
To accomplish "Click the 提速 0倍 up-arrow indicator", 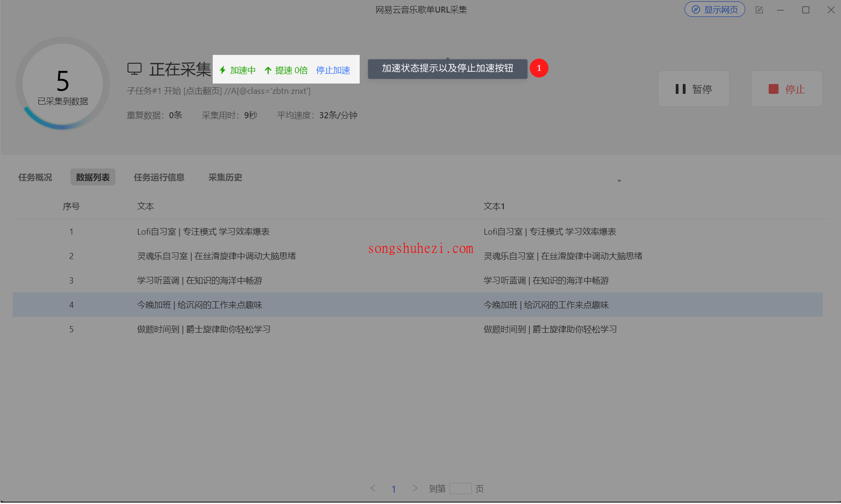I will pos(286,70).
